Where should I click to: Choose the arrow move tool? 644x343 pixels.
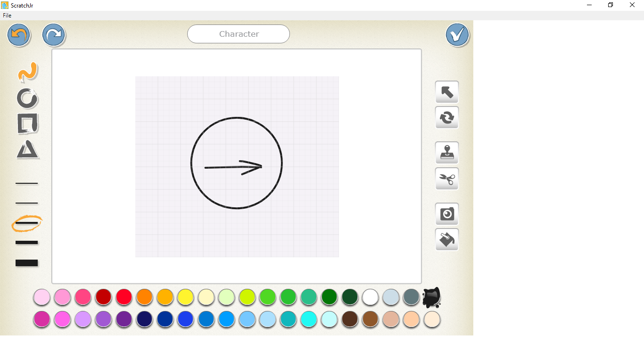click(x=446, y=92)
